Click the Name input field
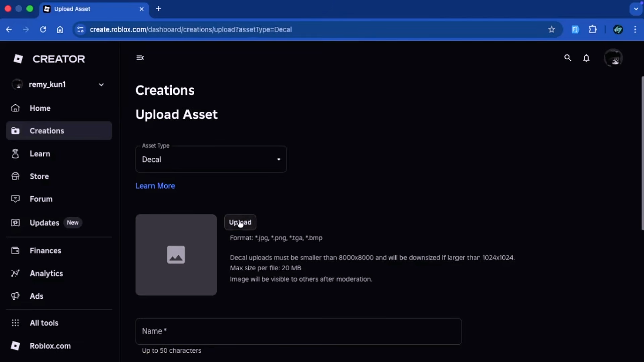This screenshot has height=362, width=644. click(x=298, y=331)
